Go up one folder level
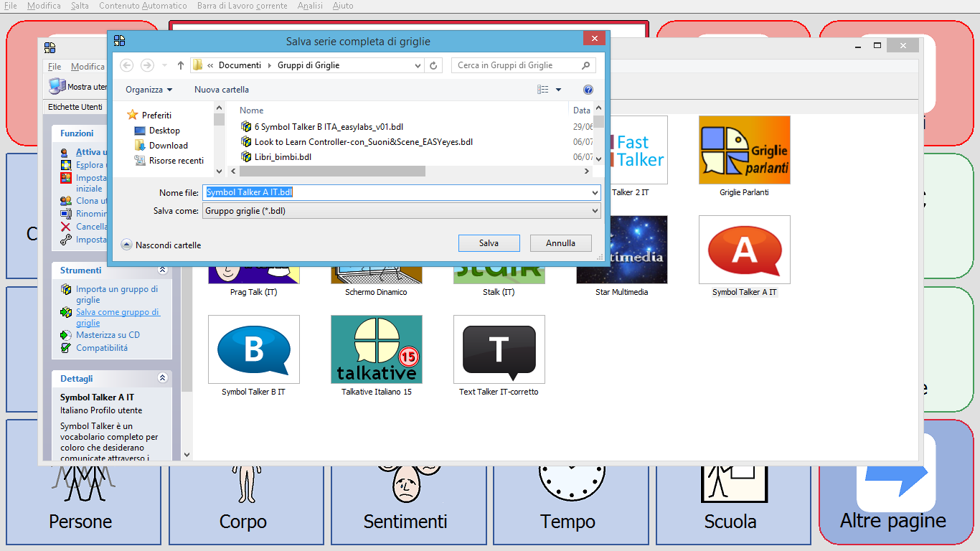 (181, 65)
